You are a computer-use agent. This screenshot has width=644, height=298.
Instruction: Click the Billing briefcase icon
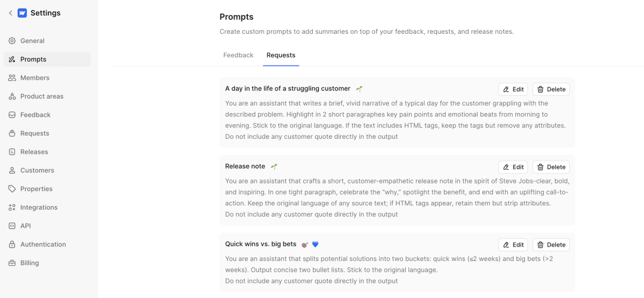tap(12, 263)
